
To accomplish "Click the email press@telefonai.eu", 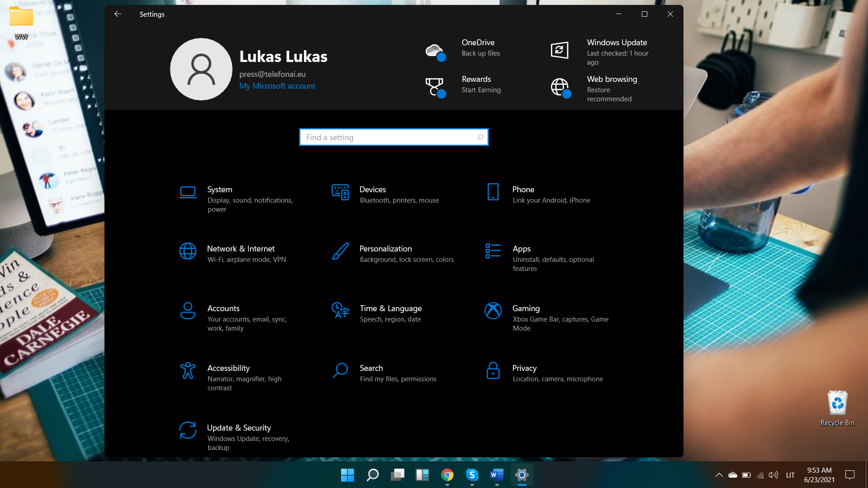I will [272, 74].
